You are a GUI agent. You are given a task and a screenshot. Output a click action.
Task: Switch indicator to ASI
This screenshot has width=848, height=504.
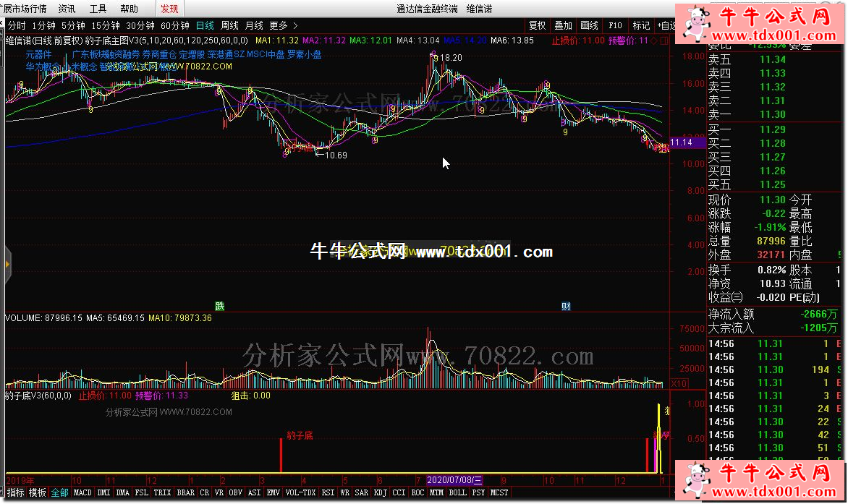pyautogui.click(x=254, y=492)
